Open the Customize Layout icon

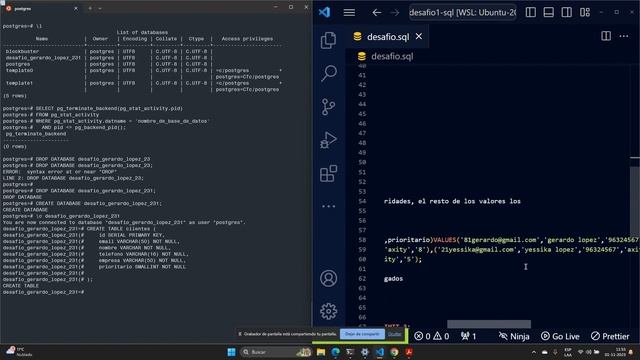pyautogui.click(x=585, y=12)
